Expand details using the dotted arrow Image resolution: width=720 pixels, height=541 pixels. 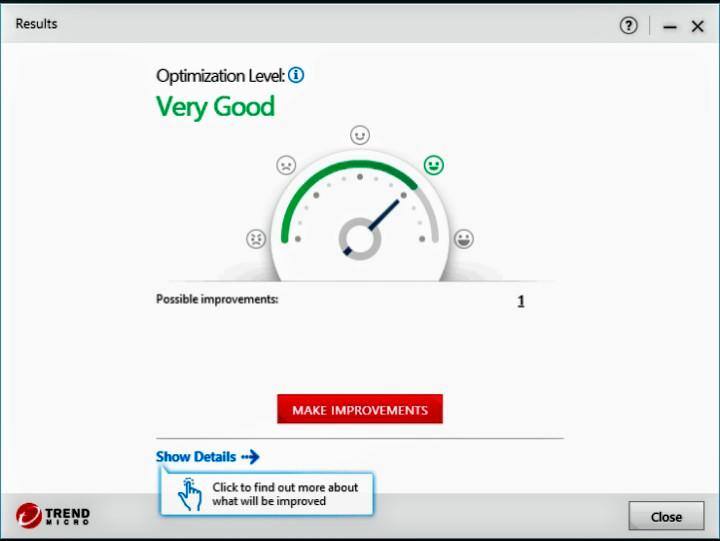[x=250, y=457]
